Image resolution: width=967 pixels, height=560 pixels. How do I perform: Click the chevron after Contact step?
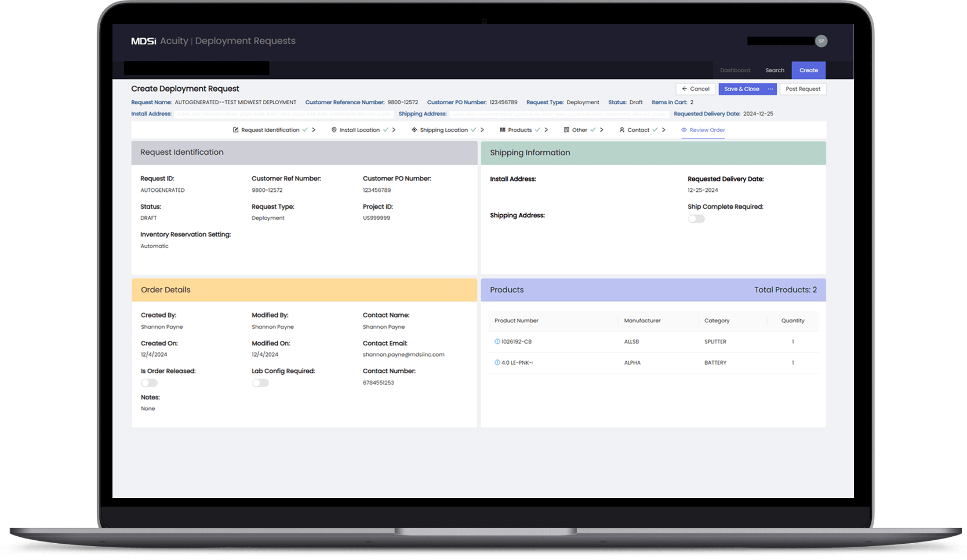coord(664,130)
